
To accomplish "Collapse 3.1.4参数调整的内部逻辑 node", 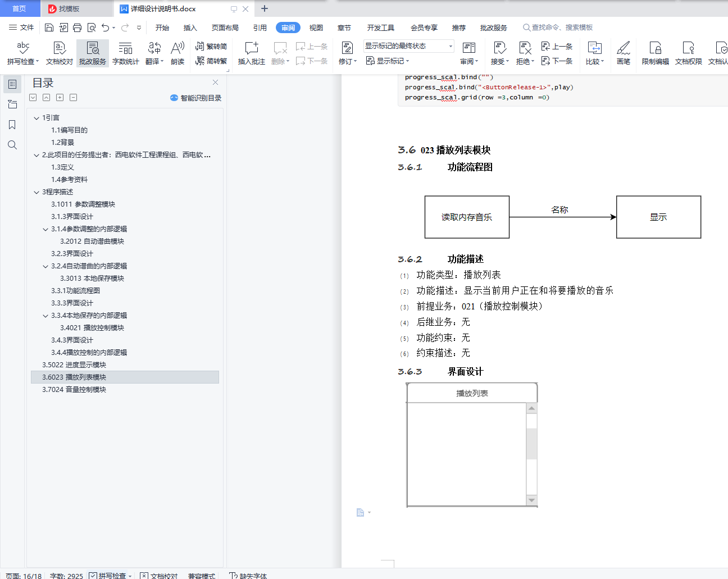I will [x=46, y=229].
